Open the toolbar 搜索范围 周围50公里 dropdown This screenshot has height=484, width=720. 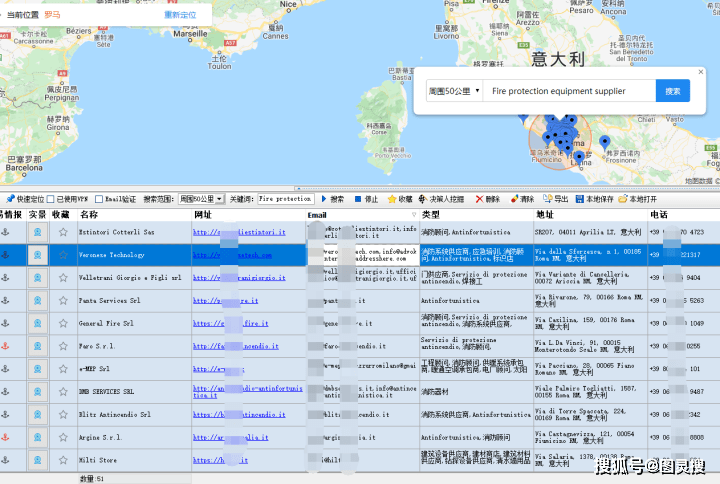click(201, 199)
